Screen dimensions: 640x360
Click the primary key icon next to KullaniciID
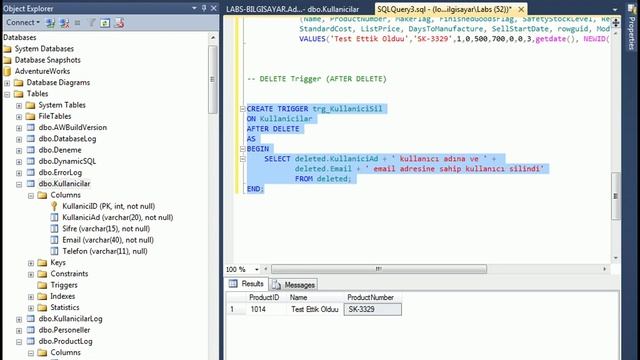click(x=54, y=206)
